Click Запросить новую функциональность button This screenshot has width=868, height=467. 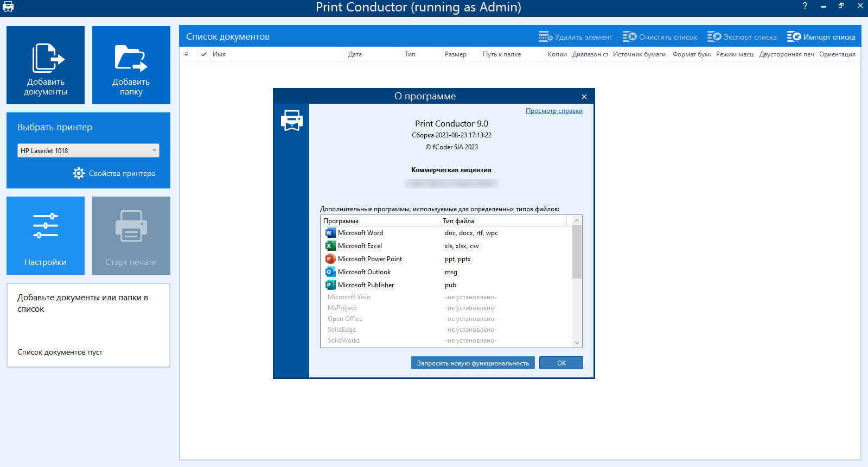473,363
